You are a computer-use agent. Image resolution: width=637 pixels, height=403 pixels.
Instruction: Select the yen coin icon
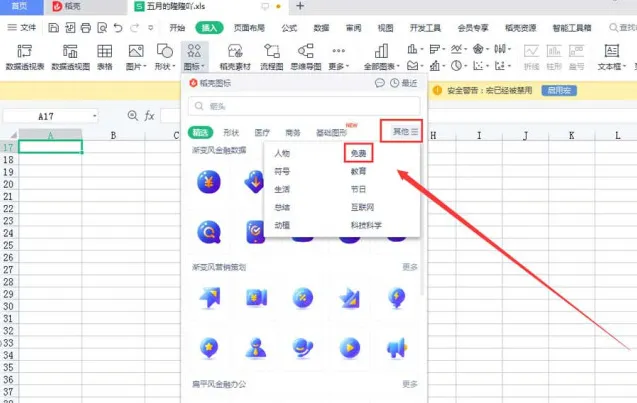point(209,182)
